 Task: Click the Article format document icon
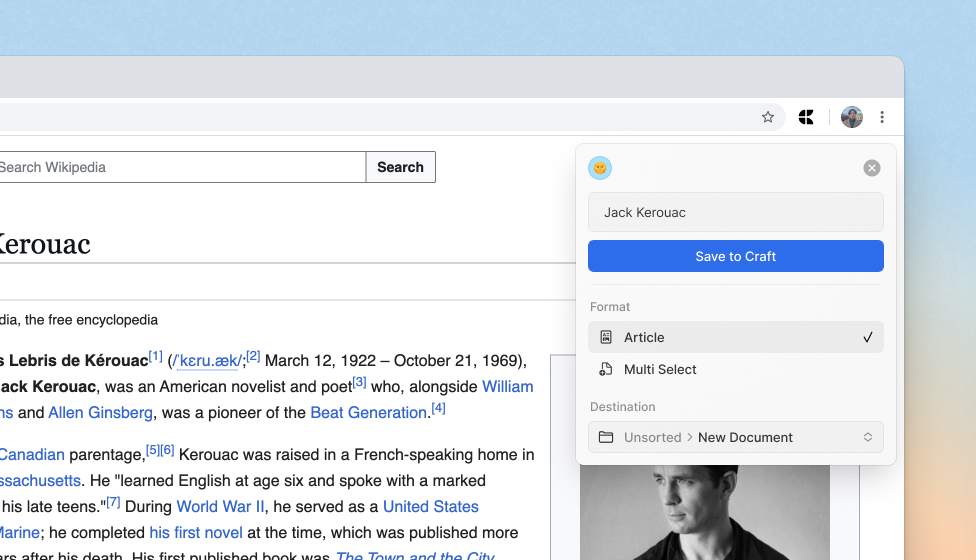click(x=606, y=337)
